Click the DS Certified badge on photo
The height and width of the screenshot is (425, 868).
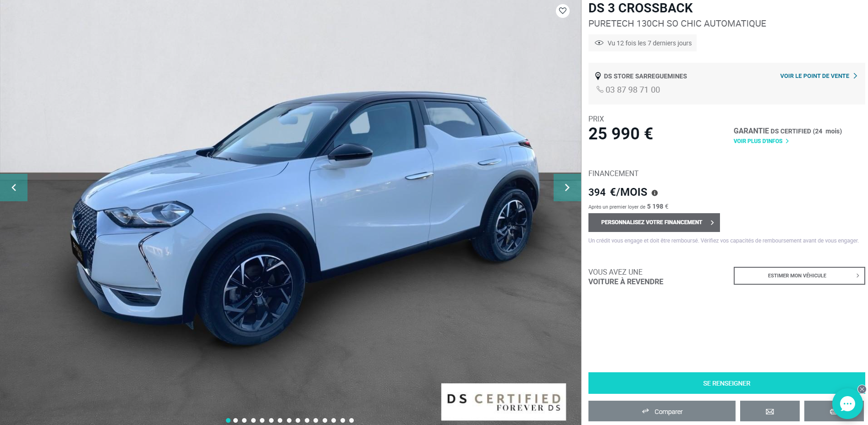(503, 402)
